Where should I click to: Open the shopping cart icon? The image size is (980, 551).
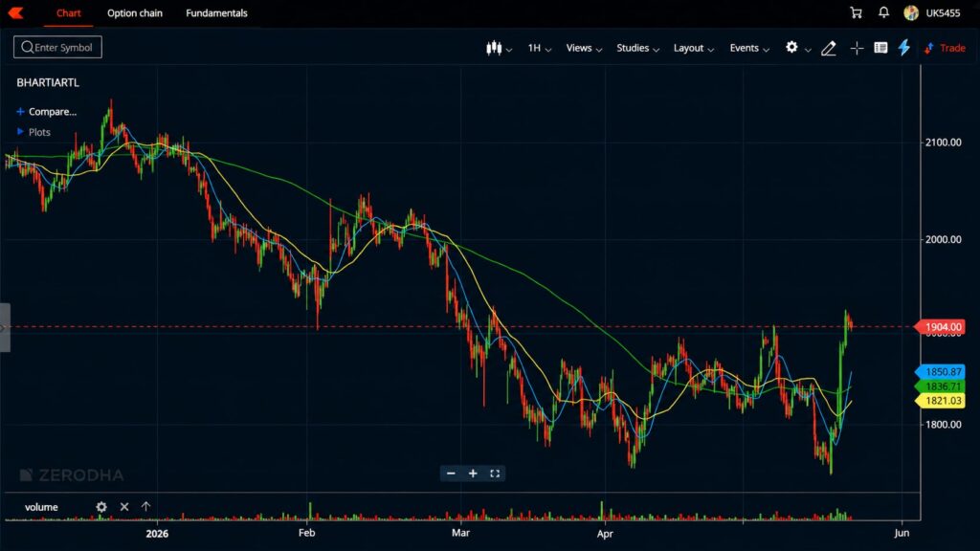point(857,12)
